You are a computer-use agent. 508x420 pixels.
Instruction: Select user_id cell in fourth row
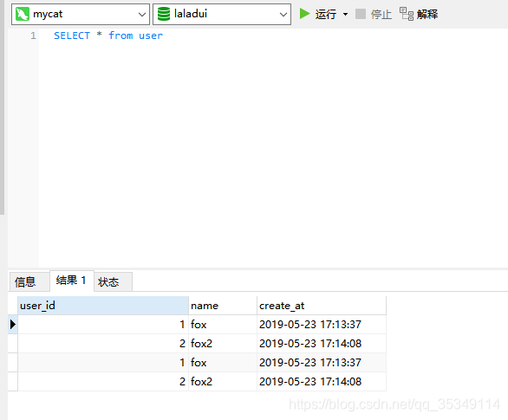[x=103, y=382]
